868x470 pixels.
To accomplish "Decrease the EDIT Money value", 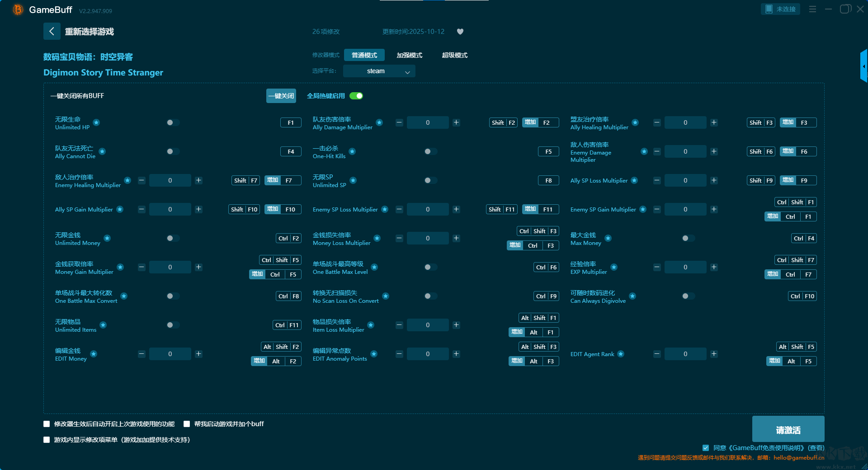I will 142,354.
